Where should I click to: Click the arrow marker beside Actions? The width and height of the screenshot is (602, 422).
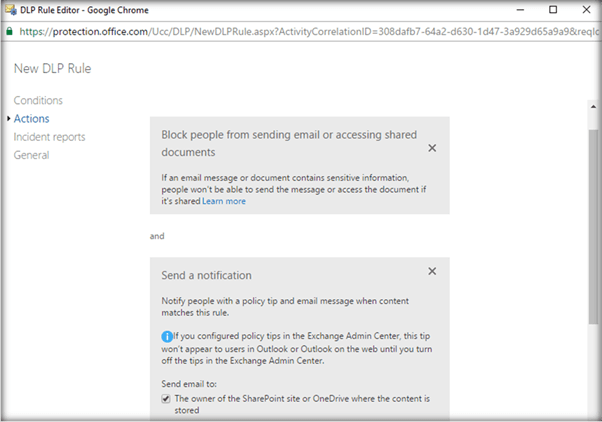pos(8,119)
